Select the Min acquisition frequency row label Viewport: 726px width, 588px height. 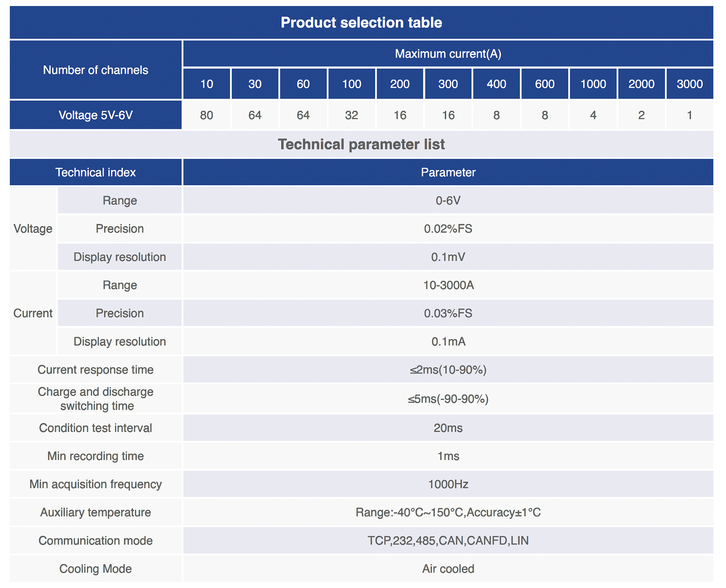coord(96,484)
